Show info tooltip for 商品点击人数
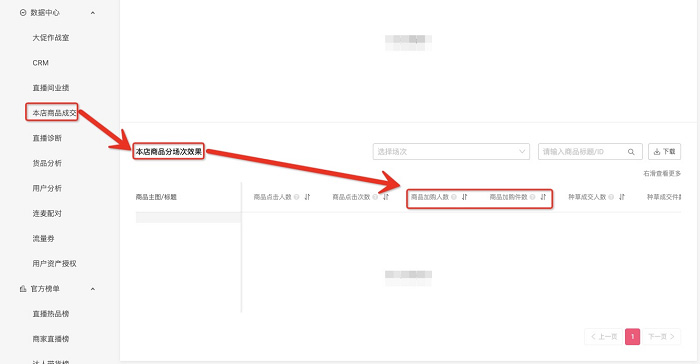Image resolution: width=700 pixels, height=364 pixels. point(296,197)
